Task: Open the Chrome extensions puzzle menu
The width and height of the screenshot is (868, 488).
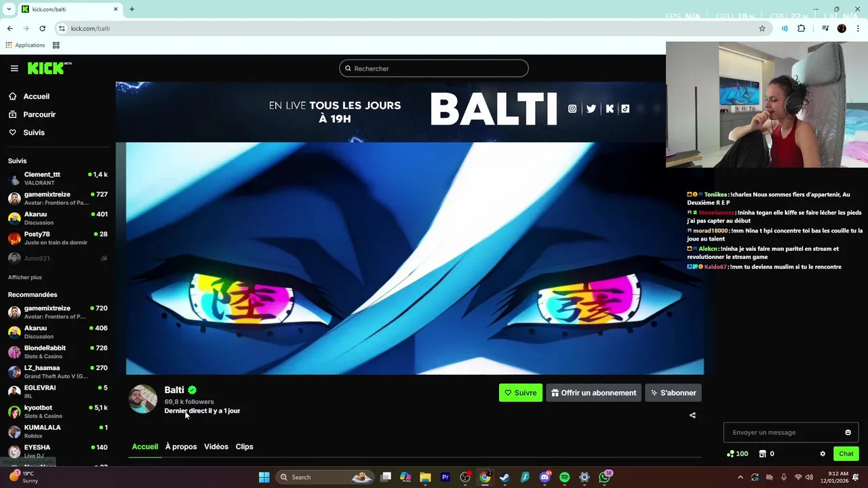Action: (x=802, y=28)
